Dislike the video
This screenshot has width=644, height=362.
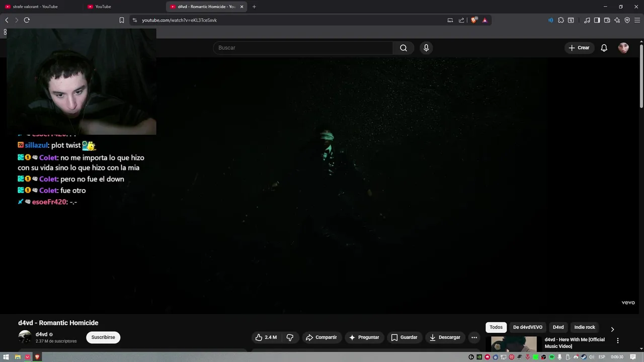pyautogui.click(x=290, y=337)
